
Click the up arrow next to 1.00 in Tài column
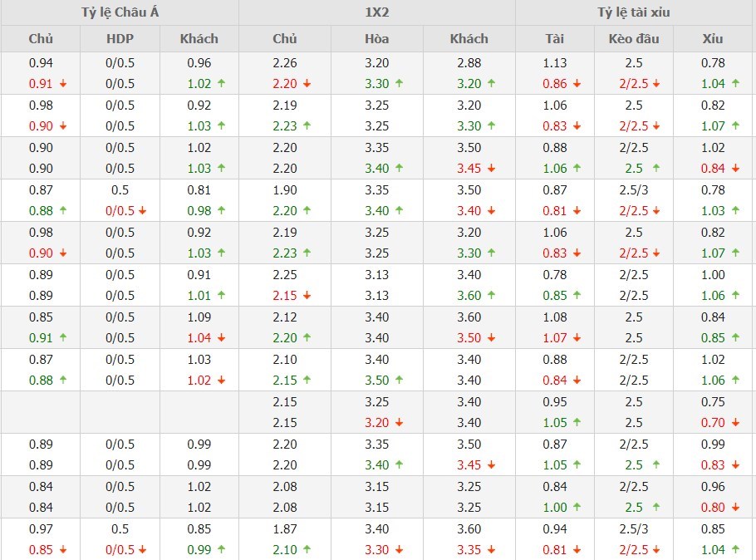click(577, 508)
